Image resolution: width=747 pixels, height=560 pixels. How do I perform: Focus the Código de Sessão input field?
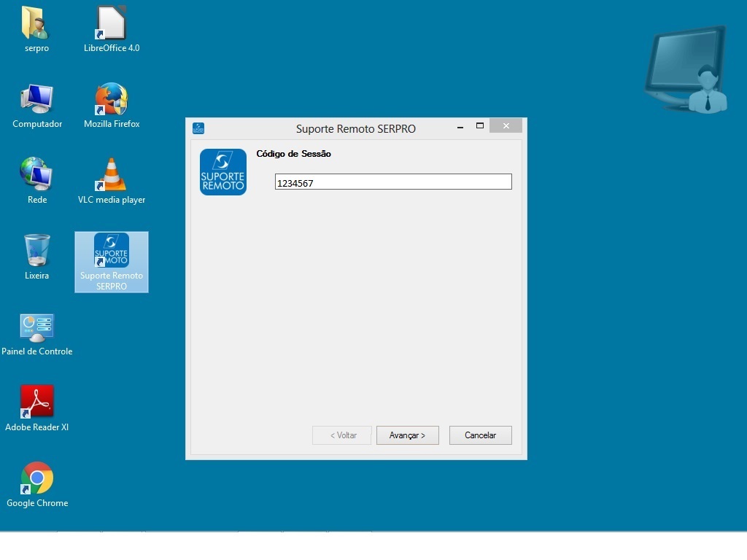click(393, 182)
